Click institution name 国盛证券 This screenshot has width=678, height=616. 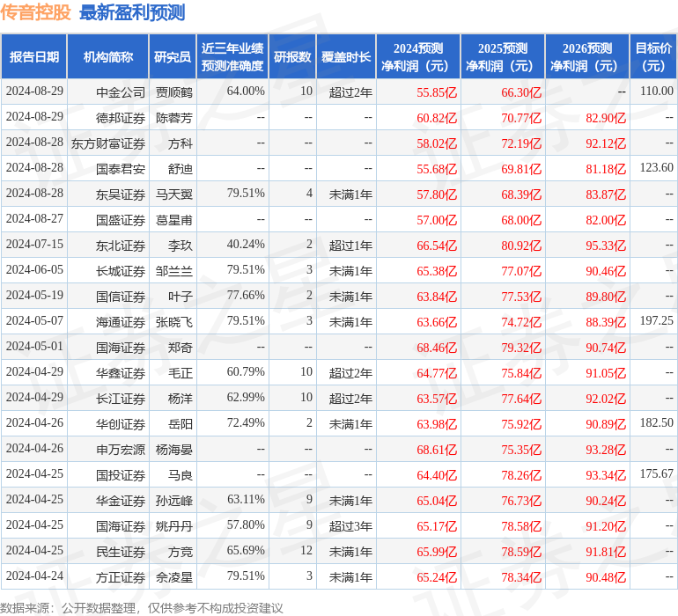[121, 220]
